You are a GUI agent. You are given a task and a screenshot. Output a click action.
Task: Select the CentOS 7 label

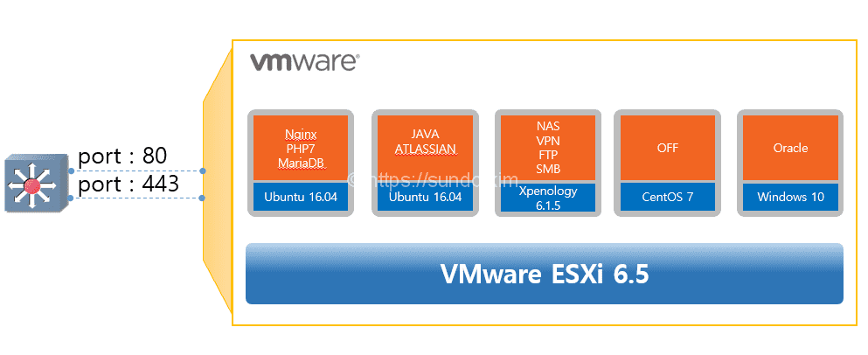[x=668, y=197]
